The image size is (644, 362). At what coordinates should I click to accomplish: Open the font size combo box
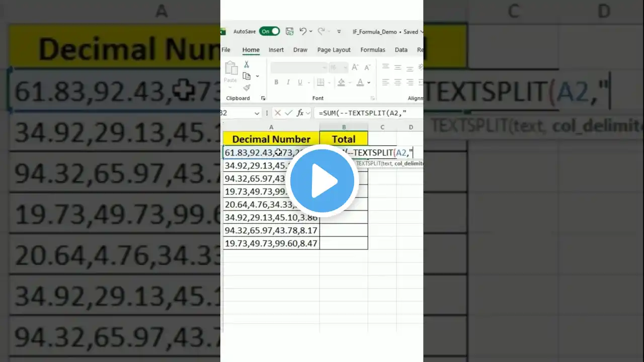click(339, 67)
